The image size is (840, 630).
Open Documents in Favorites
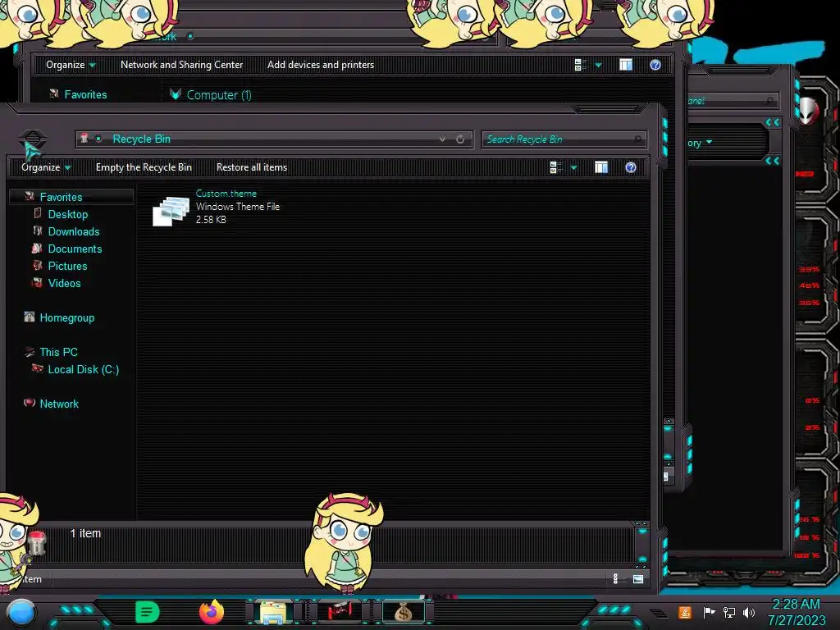point(75,249)
